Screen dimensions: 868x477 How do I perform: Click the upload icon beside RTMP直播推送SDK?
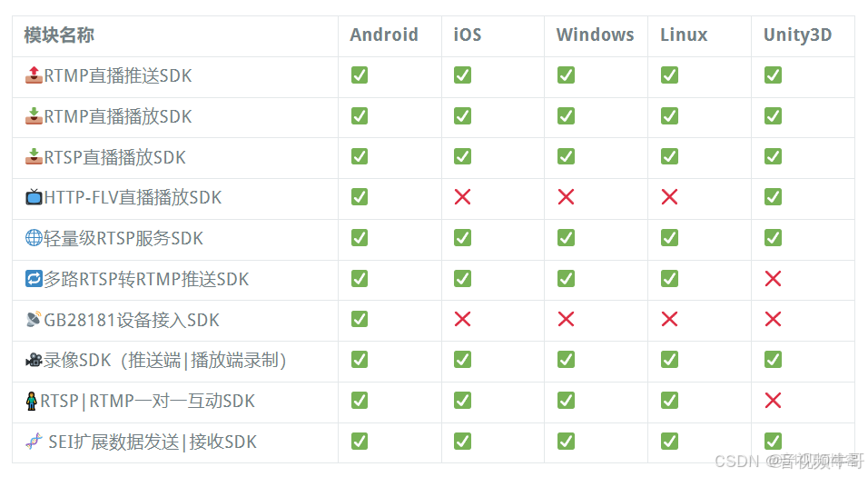coord(34,75)
